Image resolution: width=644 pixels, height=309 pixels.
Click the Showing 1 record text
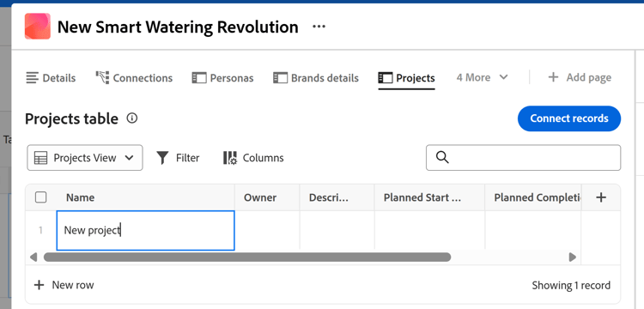pyautogui.click(x=571, y=285)
